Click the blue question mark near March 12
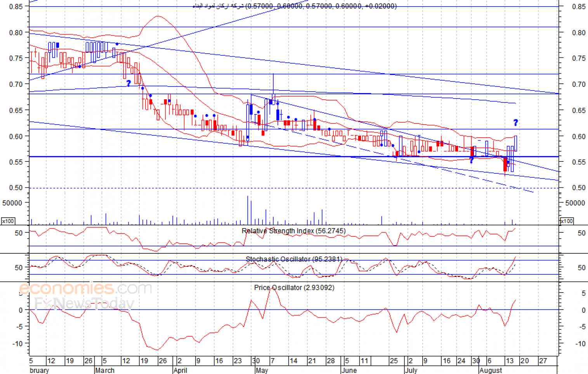The image size is (588, 374). click(129, 83)
